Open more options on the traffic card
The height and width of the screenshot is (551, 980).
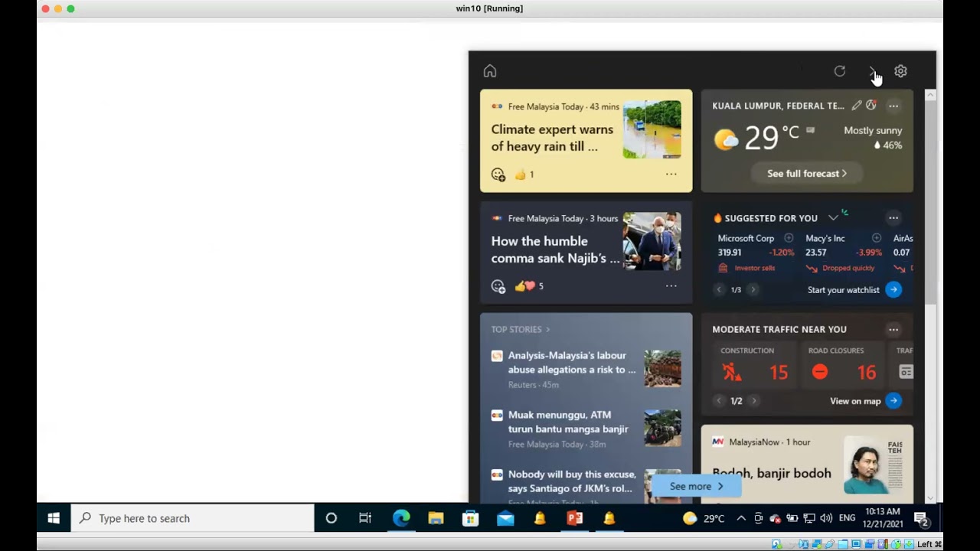pyautogui.click(x=893, y=329)
